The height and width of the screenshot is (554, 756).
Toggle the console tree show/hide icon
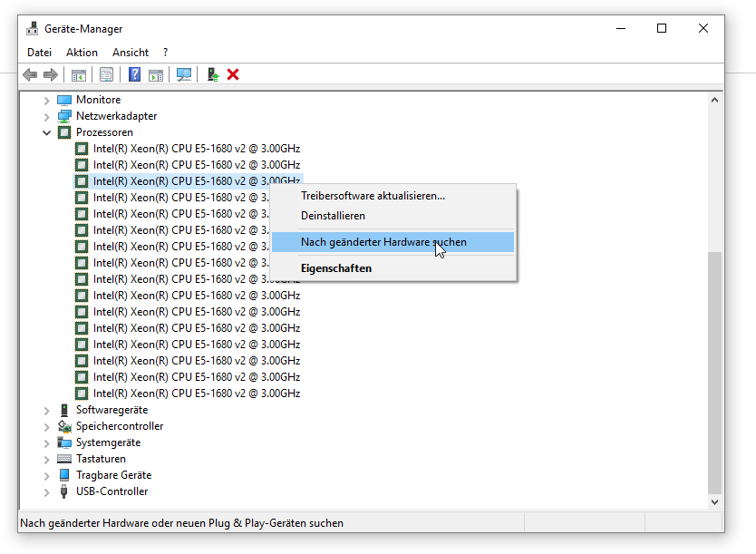79,74
